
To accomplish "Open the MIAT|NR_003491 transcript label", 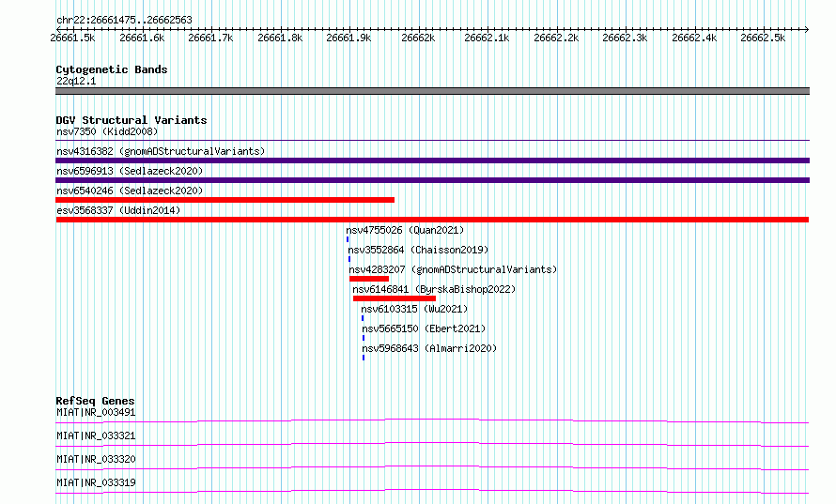I will 96,412.
